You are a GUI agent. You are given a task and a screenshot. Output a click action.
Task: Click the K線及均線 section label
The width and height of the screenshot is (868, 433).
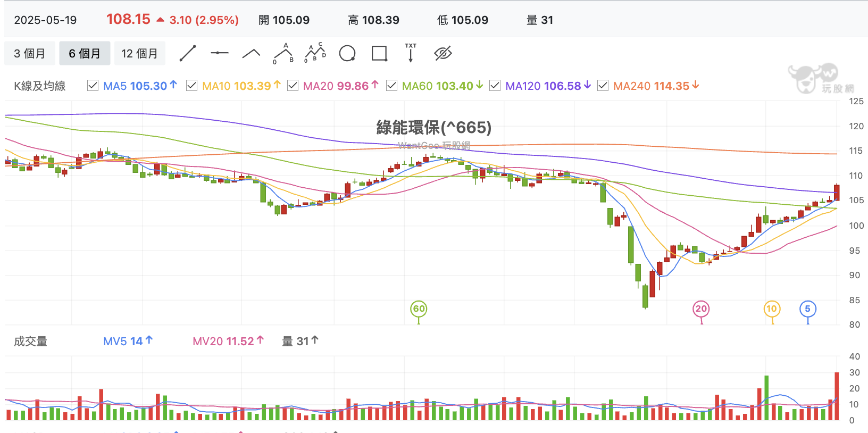pos(40,86)
